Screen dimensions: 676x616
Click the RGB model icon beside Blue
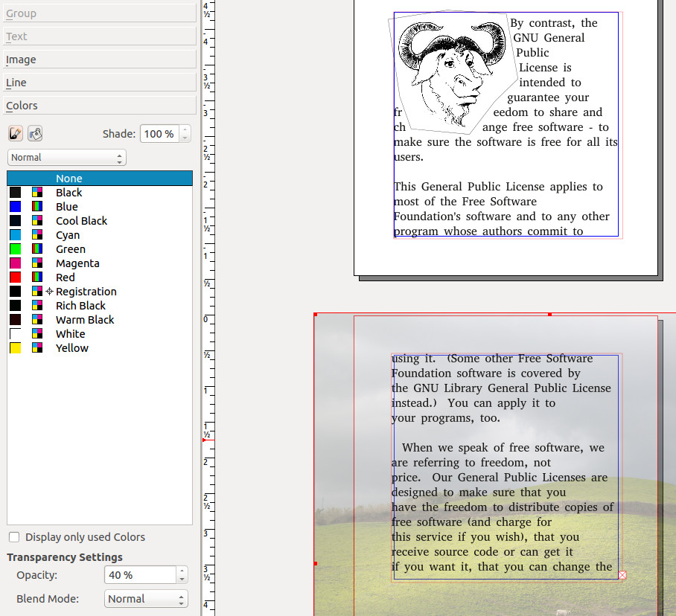click(36, 207)
